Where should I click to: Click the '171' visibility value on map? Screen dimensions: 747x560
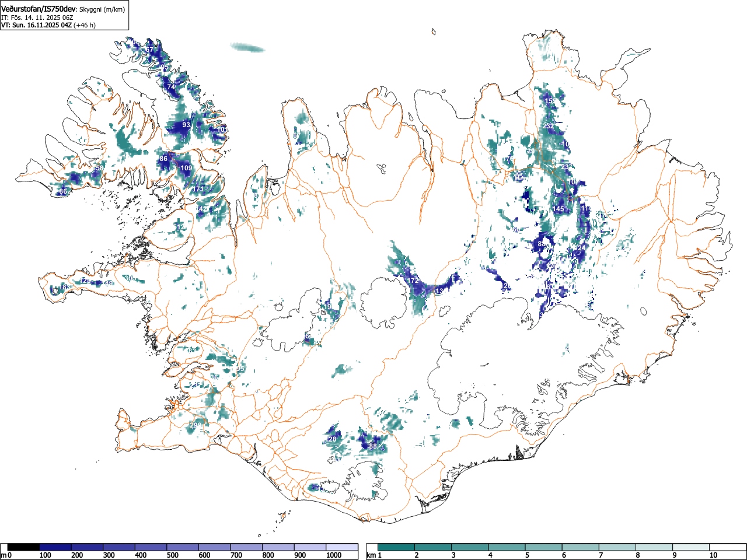pos(199,189)
